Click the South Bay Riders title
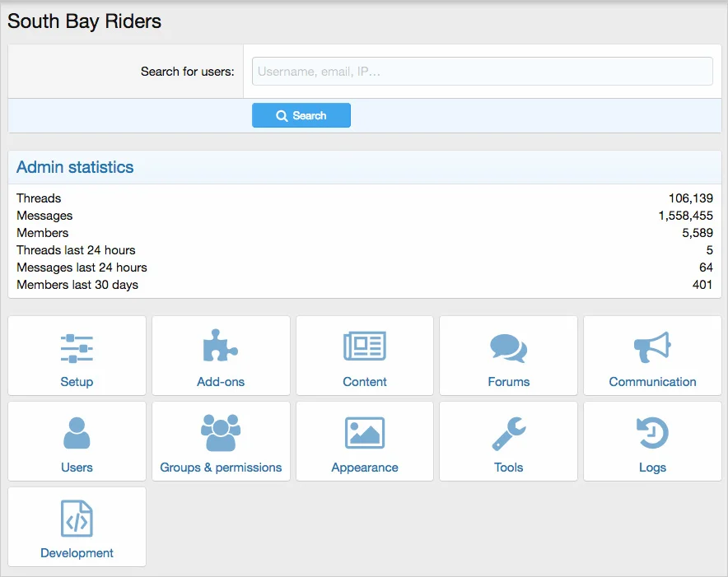Screen dimensions: 728x577 pos(85,21)
